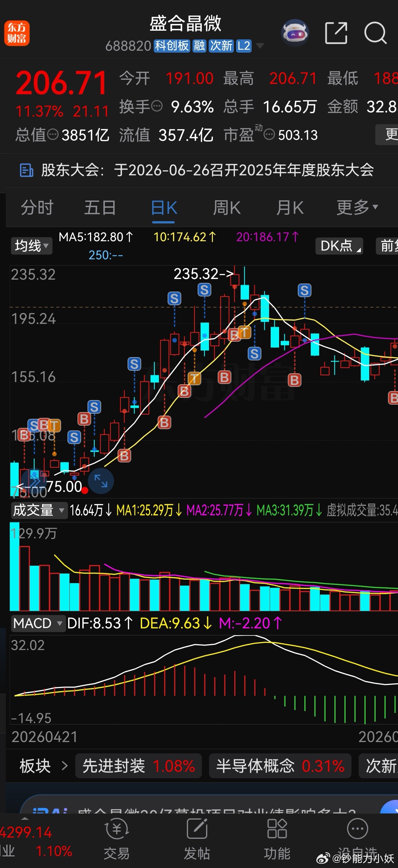The width and height of the screenshot is (398, 868).
Task: Tap the info icon beside 市盈
Action: coord(269,135)
